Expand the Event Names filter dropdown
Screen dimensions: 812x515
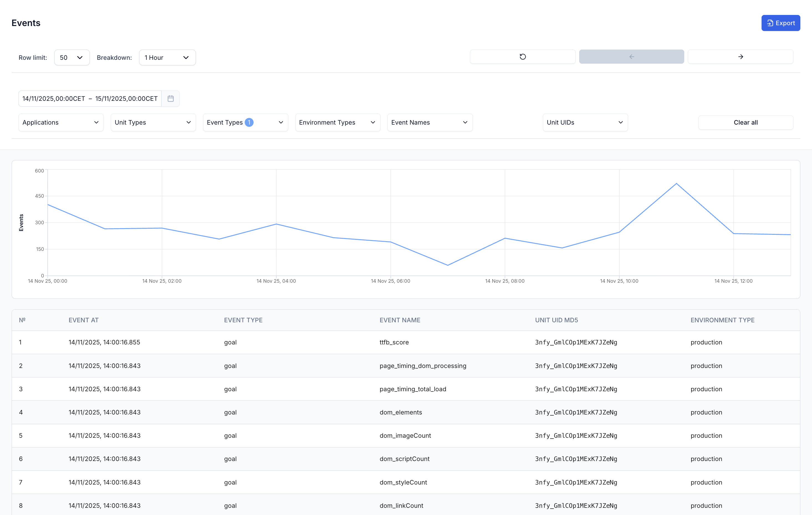click(x=430, y=123)
